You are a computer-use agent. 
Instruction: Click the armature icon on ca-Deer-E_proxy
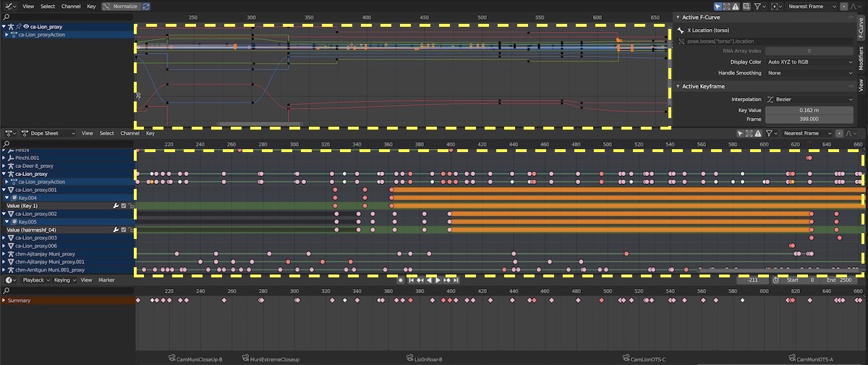coord(11,166)
